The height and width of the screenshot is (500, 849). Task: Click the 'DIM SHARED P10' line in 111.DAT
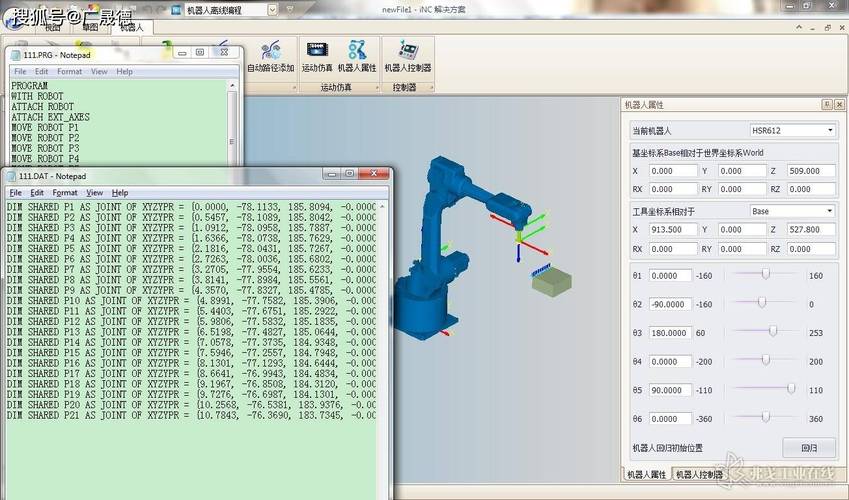[191, 301]
